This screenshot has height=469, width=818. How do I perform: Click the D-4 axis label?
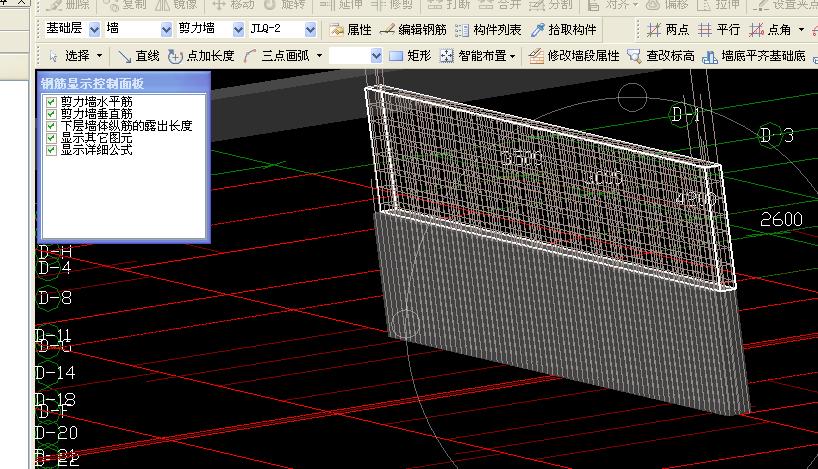click(55, 268)
